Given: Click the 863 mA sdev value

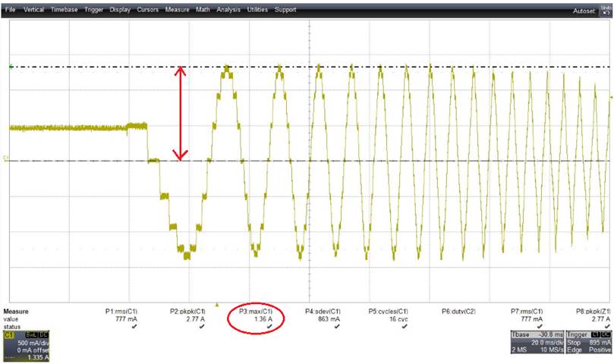Looking at the screenshot, I should [329, 319].
